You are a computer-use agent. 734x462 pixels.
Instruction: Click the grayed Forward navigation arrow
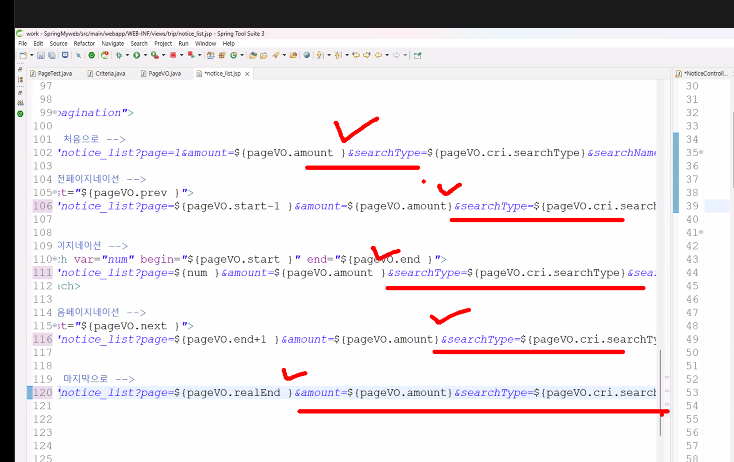tap(396, 55)
